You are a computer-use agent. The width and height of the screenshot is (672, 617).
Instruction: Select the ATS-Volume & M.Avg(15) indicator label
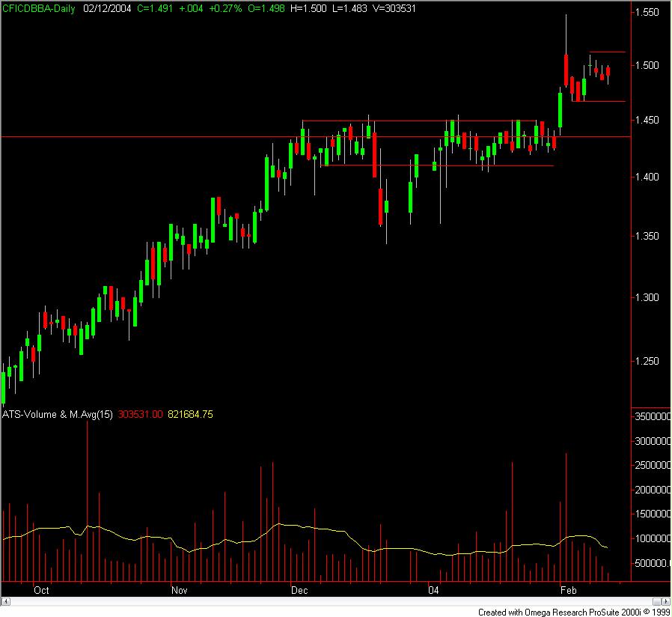point(58,414)
